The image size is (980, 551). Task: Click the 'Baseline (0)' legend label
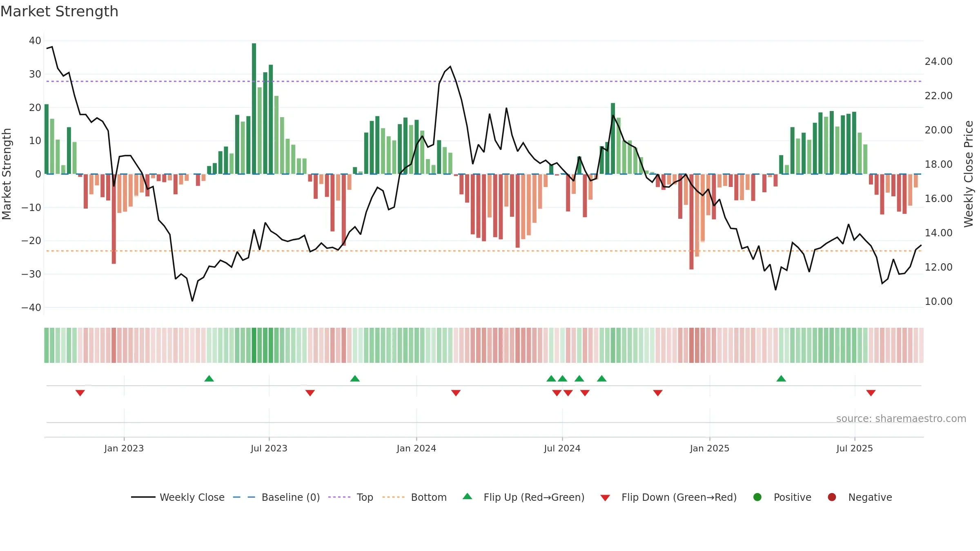[291, 497]
